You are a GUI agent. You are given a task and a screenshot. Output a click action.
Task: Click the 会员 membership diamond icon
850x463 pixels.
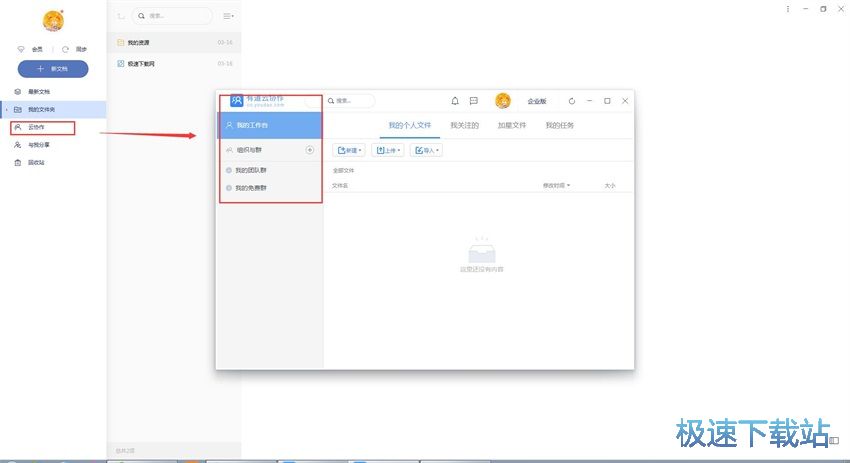pos(21,49)
